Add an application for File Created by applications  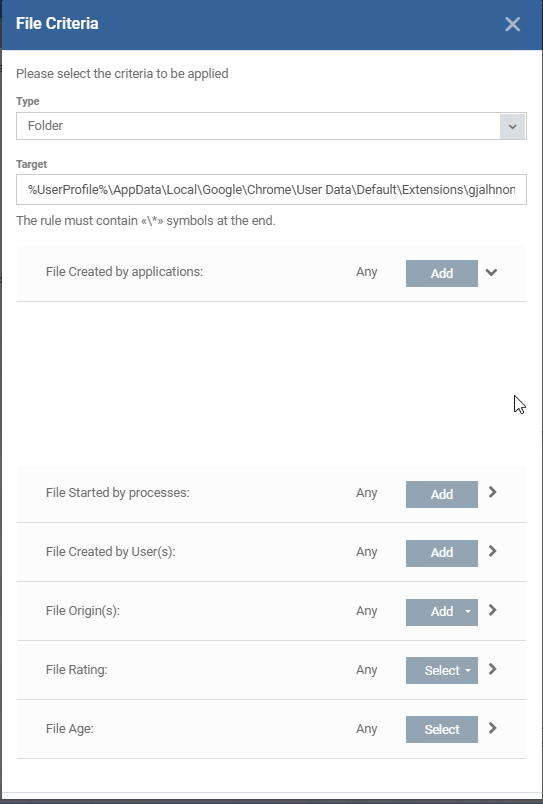pos(441,273)
